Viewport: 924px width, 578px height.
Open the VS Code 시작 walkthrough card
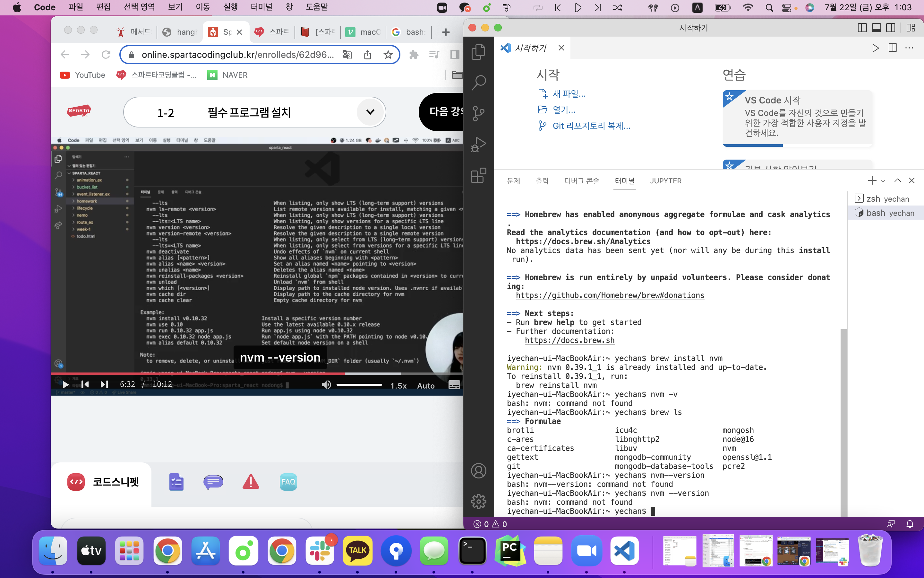click(797, 118)
